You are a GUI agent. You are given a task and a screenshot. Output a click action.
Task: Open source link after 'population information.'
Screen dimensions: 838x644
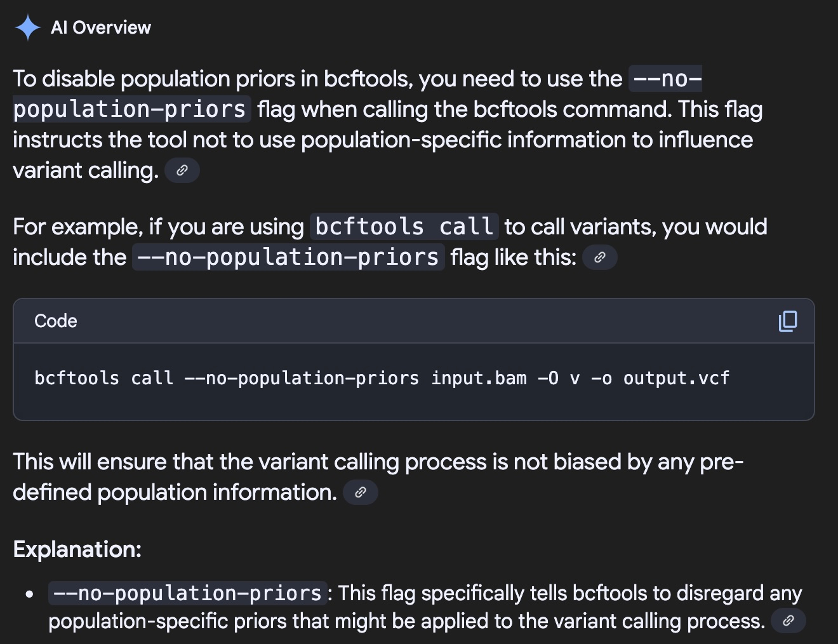[360, 492]
